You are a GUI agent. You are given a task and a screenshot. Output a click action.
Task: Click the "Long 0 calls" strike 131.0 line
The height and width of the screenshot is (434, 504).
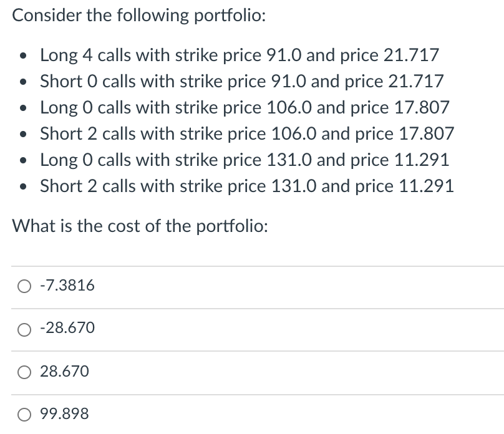[x=245, y=160]
